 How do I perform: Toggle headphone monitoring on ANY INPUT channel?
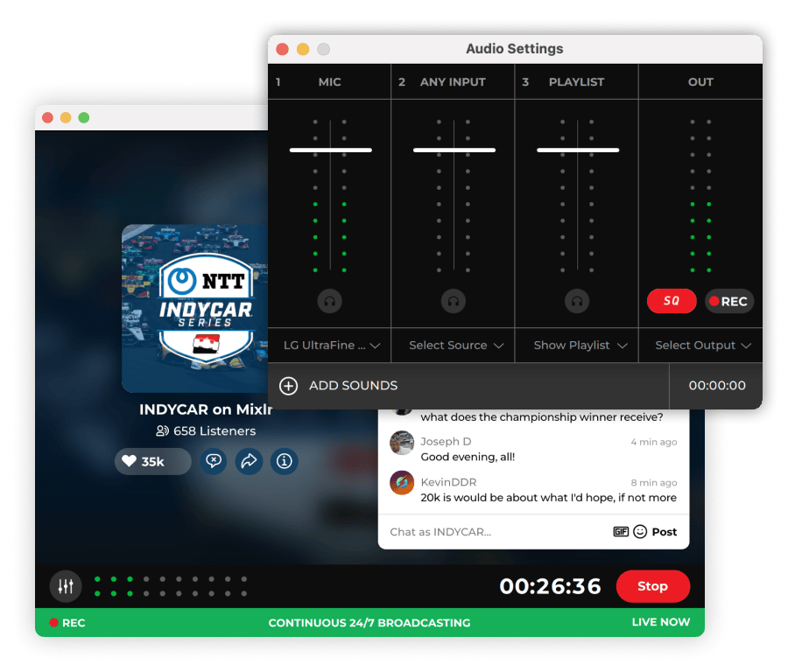[x=454, y=301]
